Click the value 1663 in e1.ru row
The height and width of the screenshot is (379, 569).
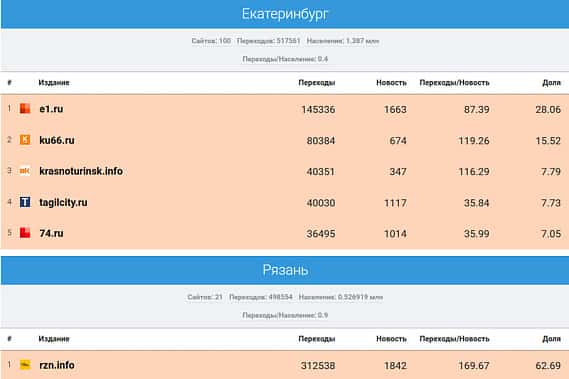(x=395, y=109)
